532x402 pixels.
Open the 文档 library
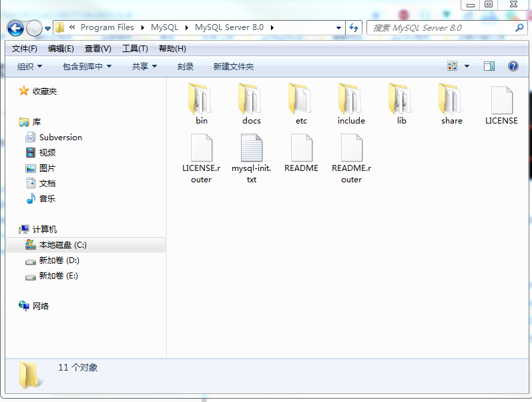(x=41, y=184)
